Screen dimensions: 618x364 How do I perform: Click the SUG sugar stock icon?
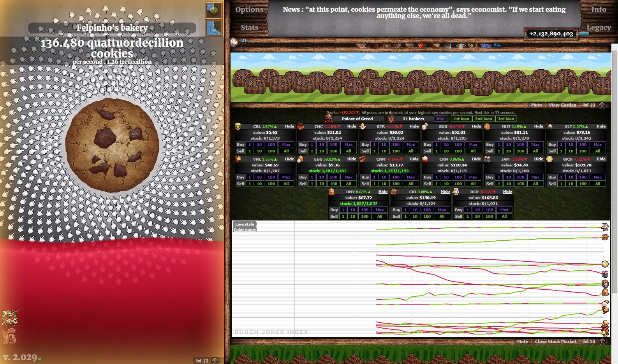coord(425,126)
